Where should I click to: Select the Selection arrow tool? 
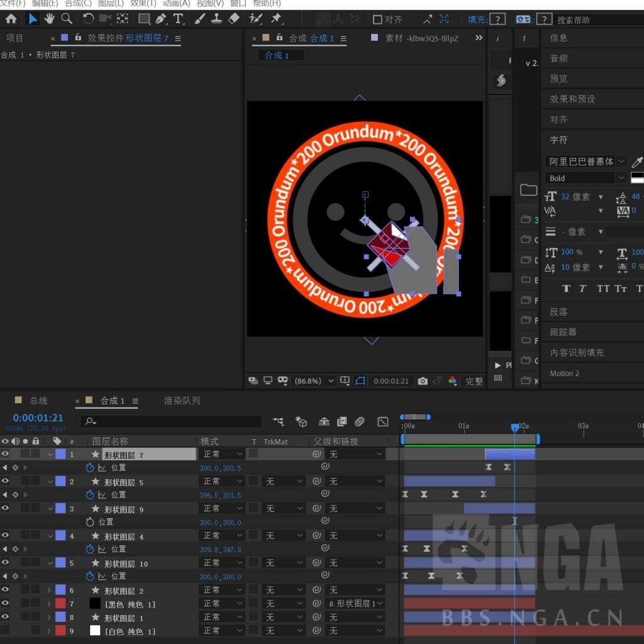(33, 19)
